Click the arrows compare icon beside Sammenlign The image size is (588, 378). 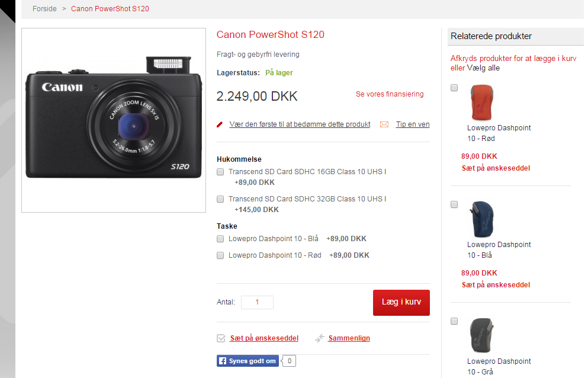click(320, 338)
